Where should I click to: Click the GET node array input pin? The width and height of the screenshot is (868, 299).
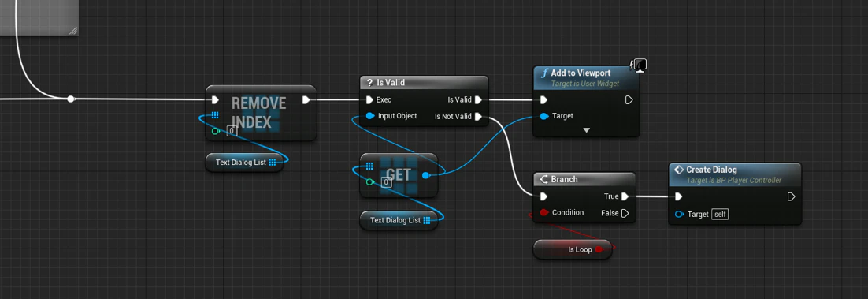(x=369, y=166)
